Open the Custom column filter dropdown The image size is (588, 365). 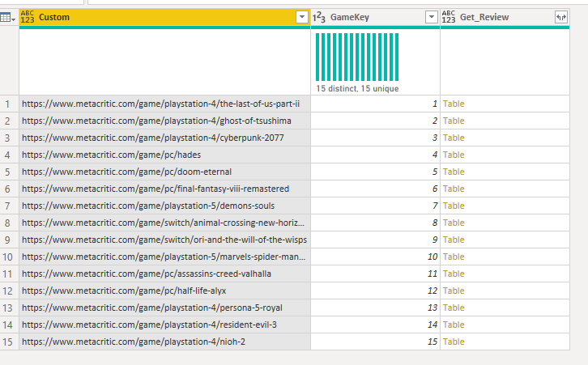tap(302, 17)
